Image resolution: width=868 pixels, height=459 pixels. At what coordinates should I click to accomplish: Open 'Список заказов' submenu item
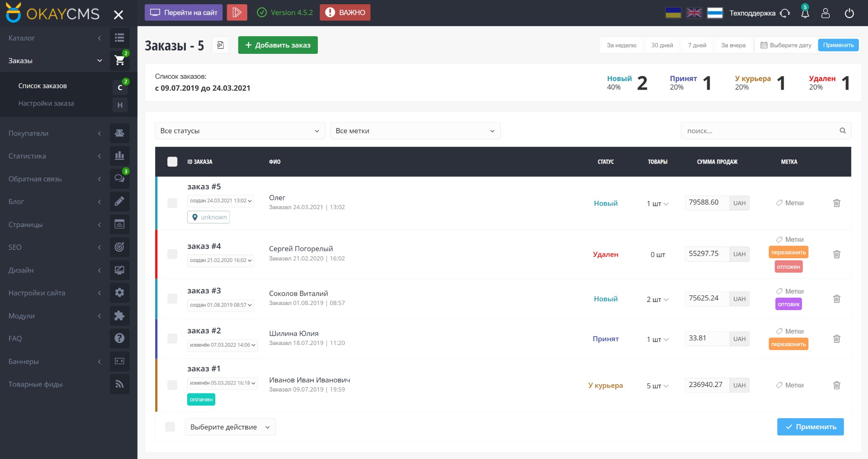point(42,86)
